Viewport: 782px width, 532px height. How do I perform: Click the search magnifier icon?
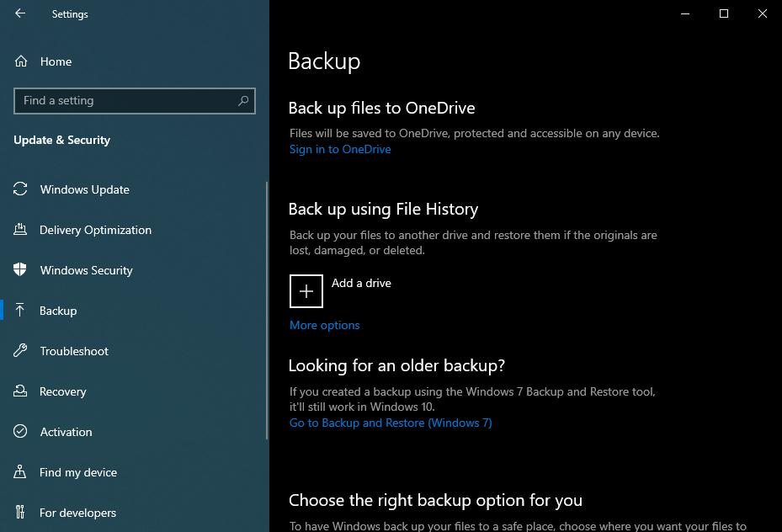pyautogui.click(x=243, y=101)
